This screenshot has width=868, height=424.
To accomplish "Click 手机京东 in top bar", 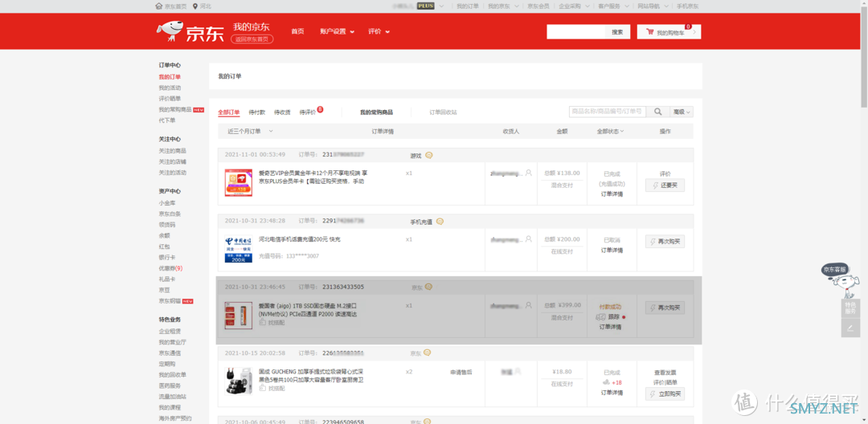I will click(x=687, y=6).
